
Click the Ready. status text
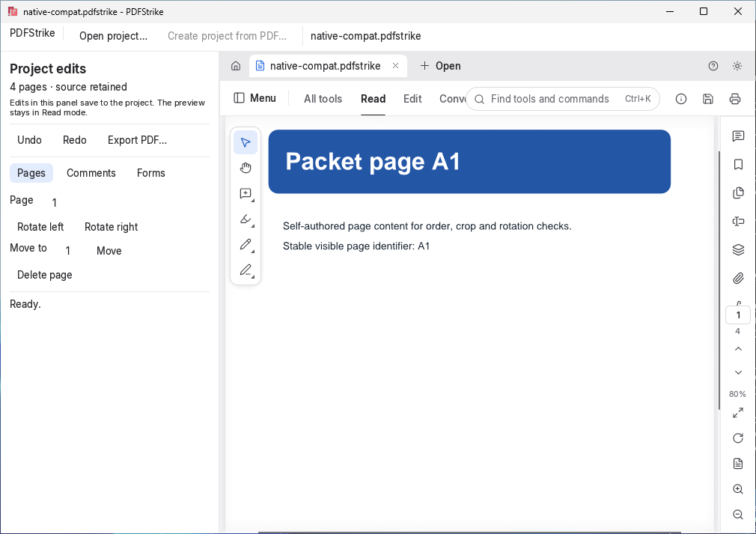click(25, 304)
